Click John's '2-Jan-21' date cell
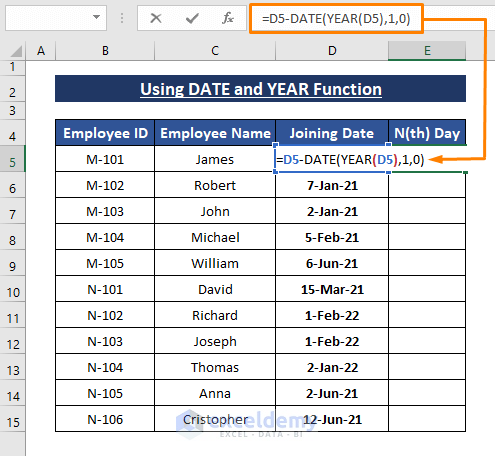 332,211
